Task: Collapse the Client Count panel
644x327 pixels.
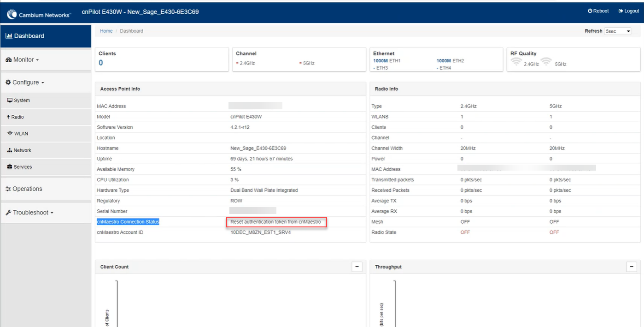Action: coord(357,267)
